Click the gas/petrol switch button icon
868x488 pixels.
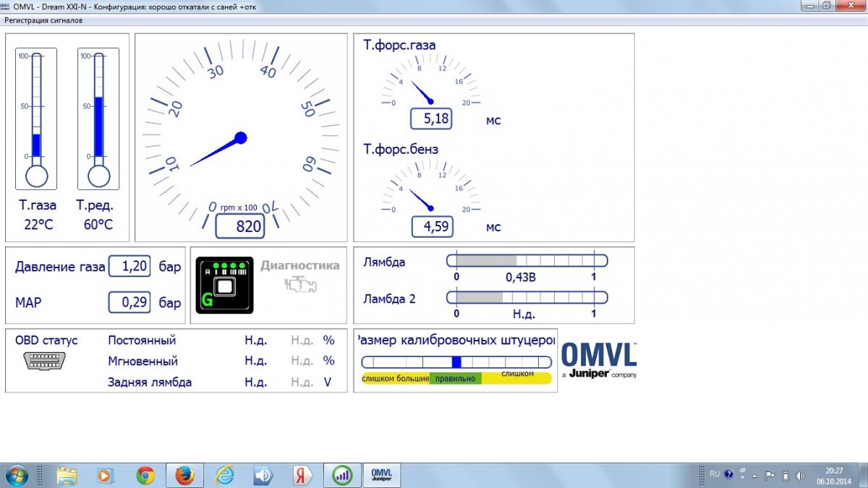pos(224,286)
